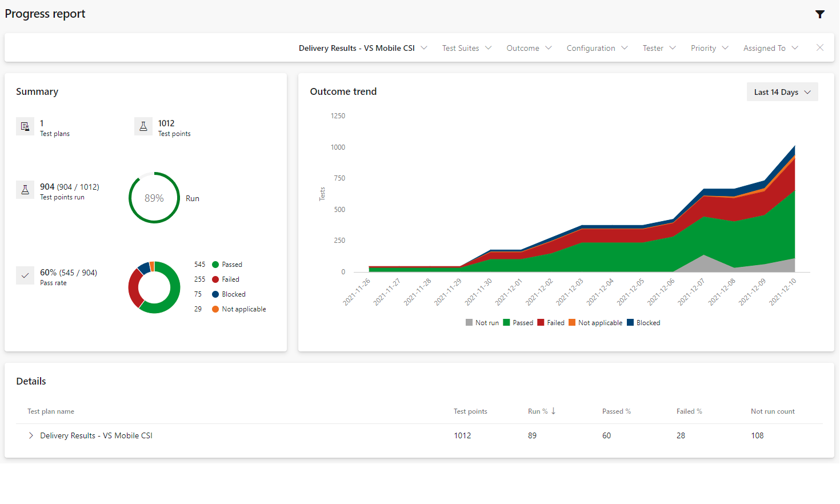
Task: Open the Outcome filter menu
Action: tap(529, 48)
